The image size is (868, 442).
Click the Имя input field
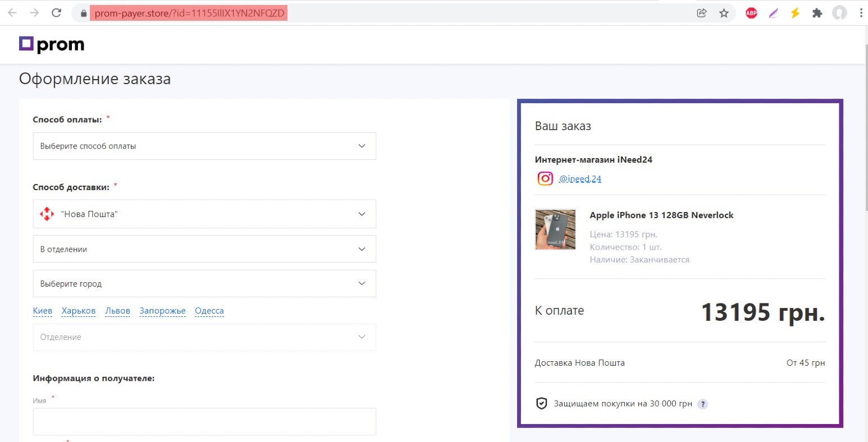pos(204,421)
